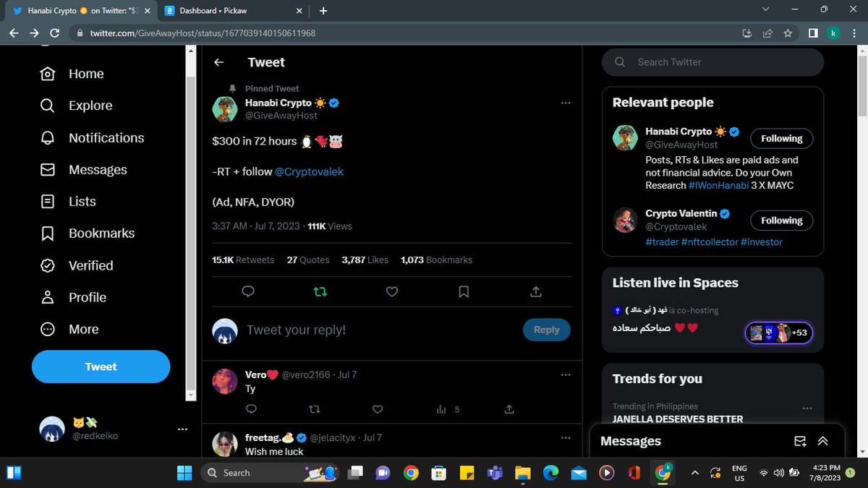This screenshot has width=868, height=488.
Task: Click Following button beside Hanabi Crypto
Action: tap(781, 138)
